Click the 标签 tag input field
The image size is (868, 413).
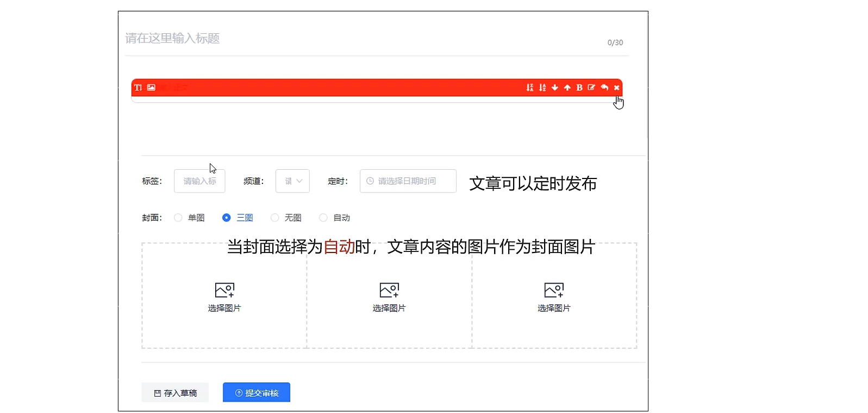point(199,181)
